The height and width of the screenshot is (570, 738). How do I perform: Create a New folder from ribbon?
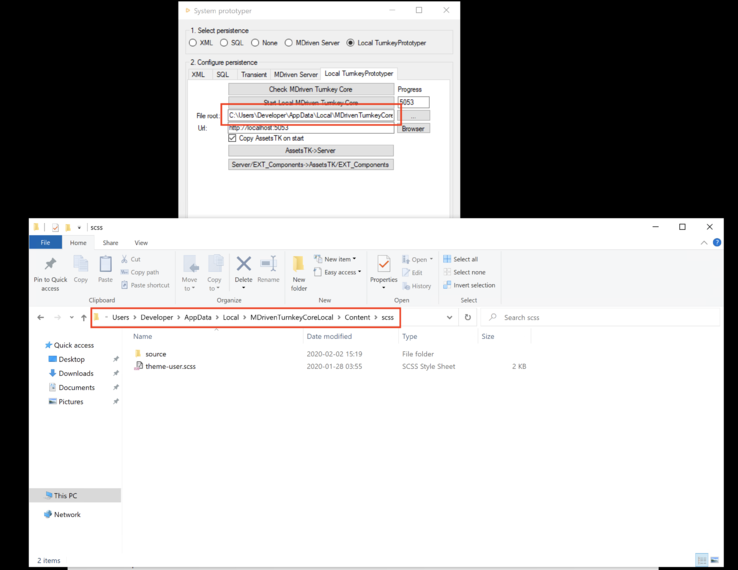tap(299, 271)
